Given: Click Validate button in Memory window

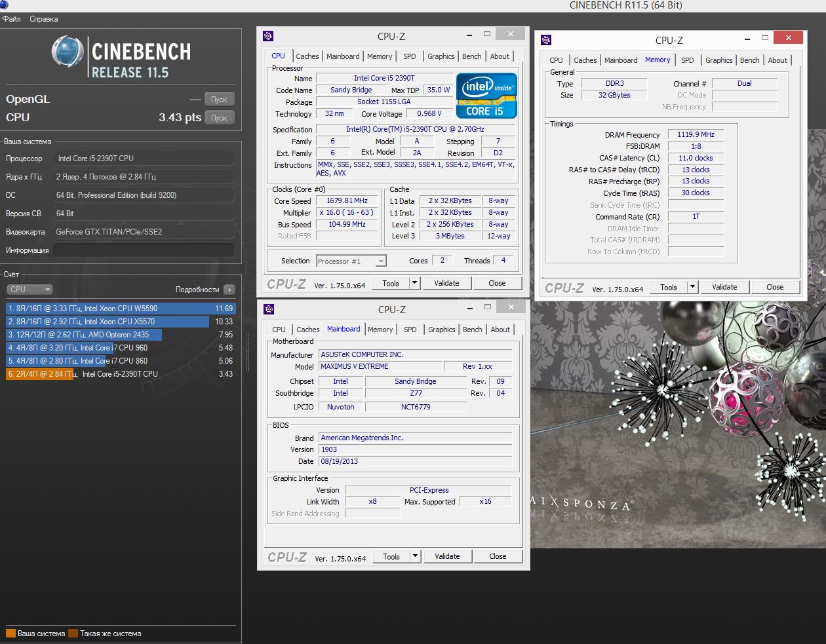Looking at the screenshot, I should pyautogui.click(x=724, y=287).
